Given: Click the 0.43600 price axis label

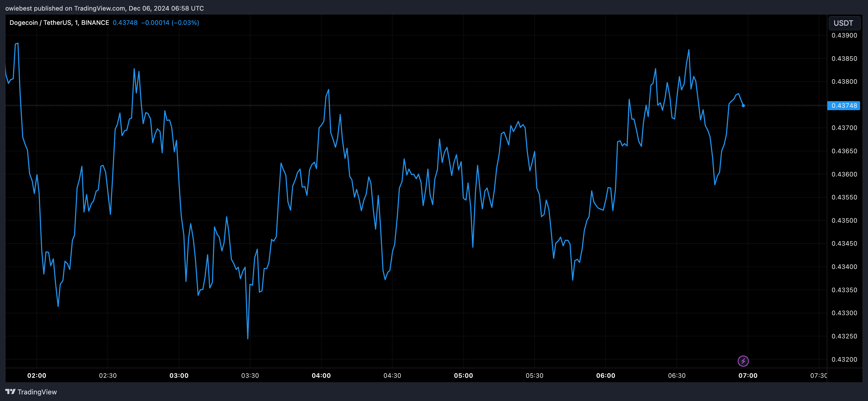Looking at the screenshot, I should (x=844, y=174).
